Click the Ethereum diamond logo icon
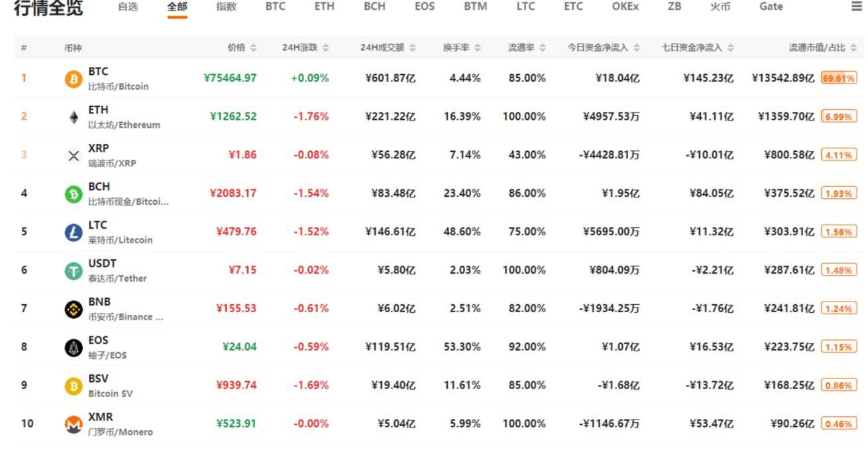This screenshot has height=452, width=868. (74, 117)
